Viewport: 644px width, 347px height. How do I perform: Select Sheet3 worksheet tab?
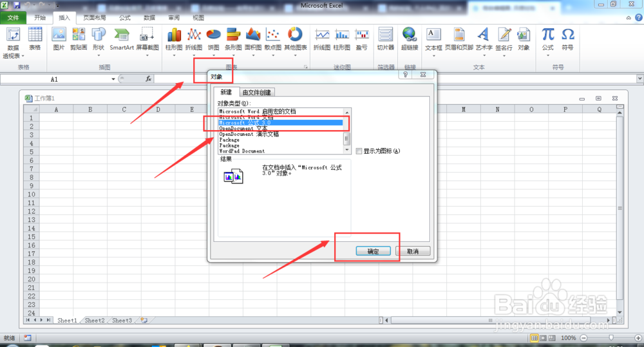[122, 321]
